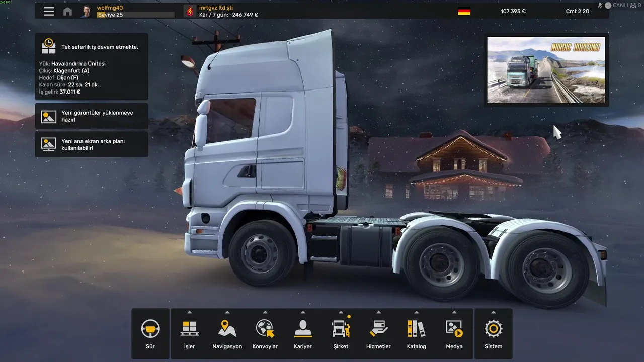Open the Medya picture play icon
This screenshot has height=362, width=644.
[454, 329]
